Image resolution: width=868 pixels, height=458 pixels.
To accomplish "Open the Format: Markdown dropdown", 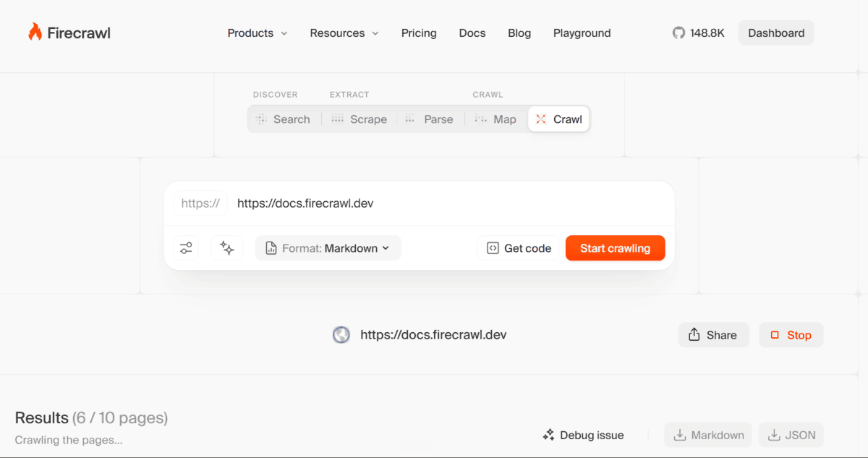I will (328, 248).
